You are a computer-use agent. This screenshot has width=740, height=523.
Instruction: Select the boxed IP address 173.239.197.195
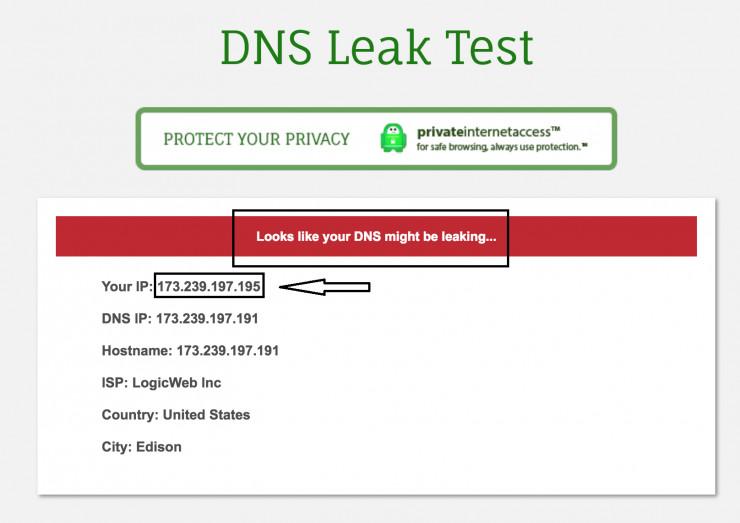click(210, 287)
